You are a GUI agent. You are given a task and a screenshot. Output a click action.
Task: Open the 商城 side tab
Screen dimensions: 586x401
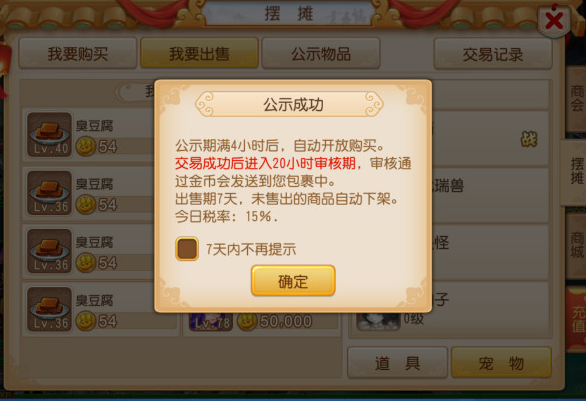point(576,245)
